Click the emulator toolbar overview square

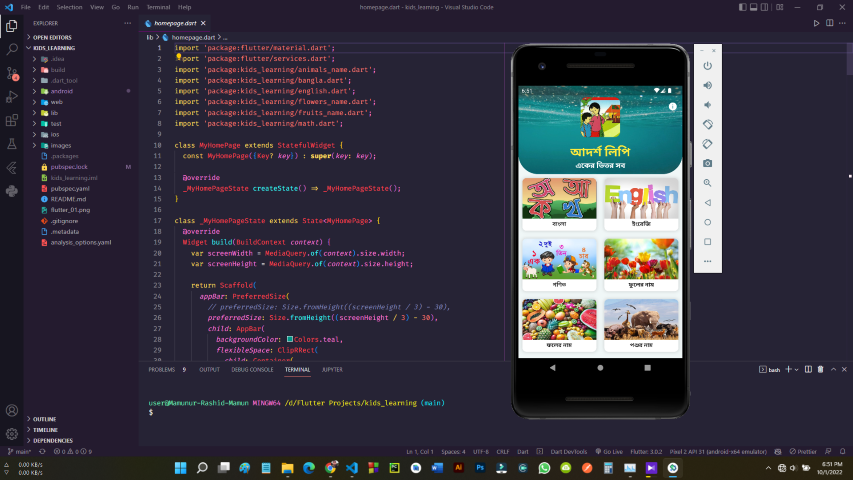(x=707, y=242)
